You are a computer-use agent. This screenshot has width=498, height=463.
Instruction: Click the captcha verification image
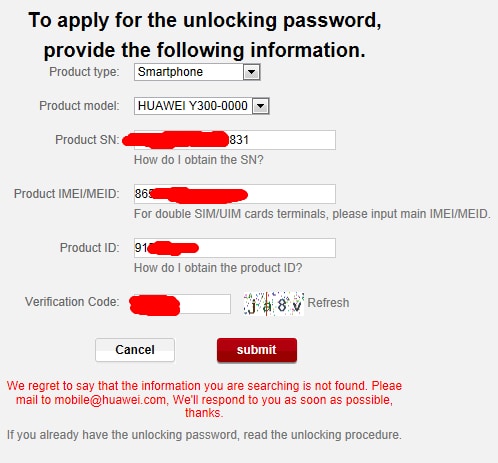(x=274, y=304)
